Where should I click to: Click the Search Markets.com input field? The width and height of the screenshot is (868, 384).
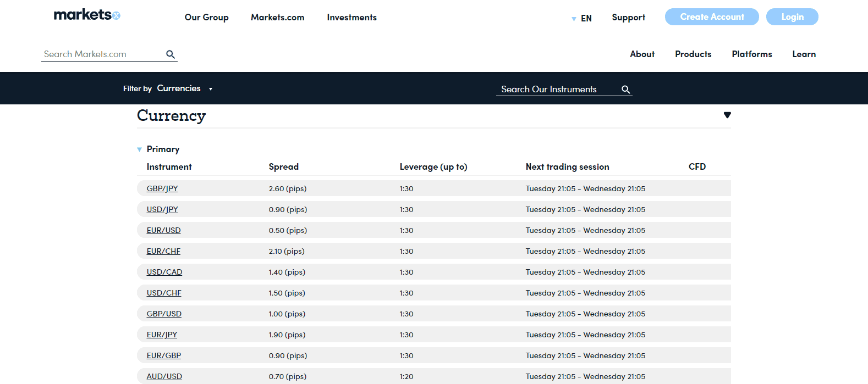[102, 54]
